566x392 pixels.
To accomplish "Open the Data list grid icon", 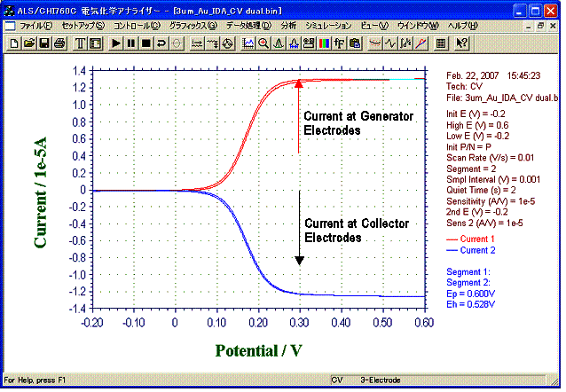I will tap(441, 43).
